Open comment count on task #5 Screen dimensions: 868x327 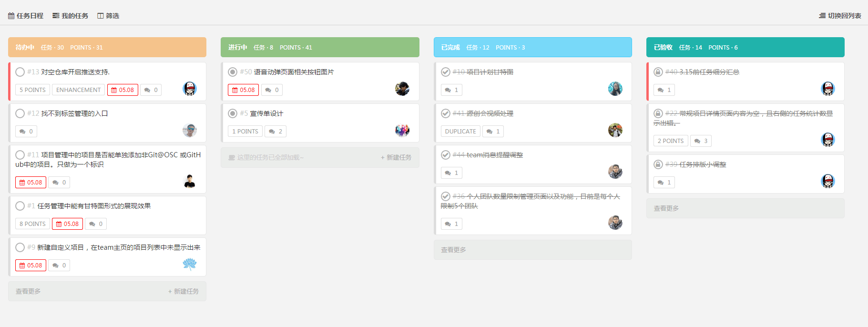276,132
